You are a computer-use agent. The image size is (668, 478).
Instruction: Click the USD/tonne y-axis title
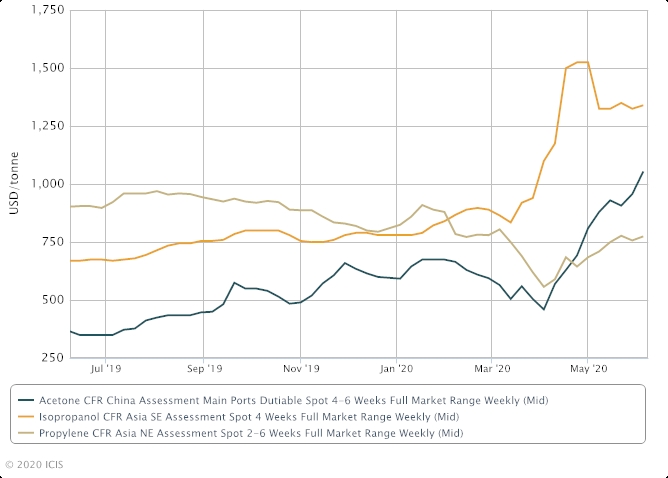[13, 183]
